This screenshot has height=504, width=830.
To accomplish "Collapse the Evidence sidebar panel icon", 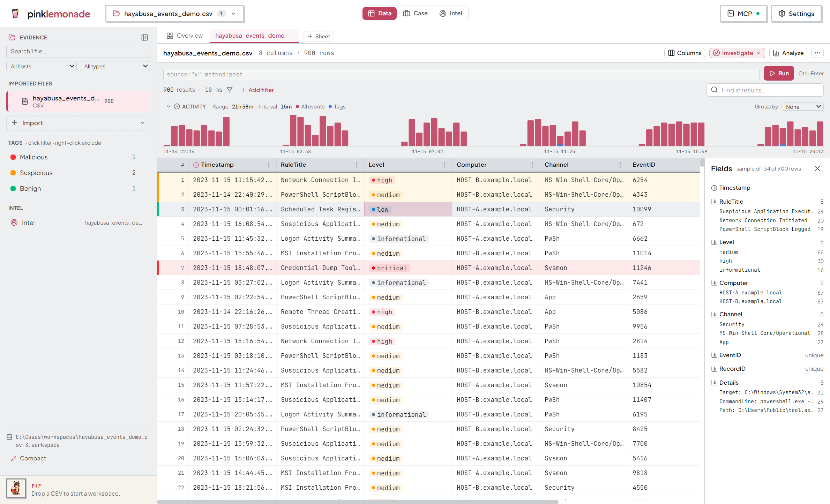I will [x=144, y=37].
